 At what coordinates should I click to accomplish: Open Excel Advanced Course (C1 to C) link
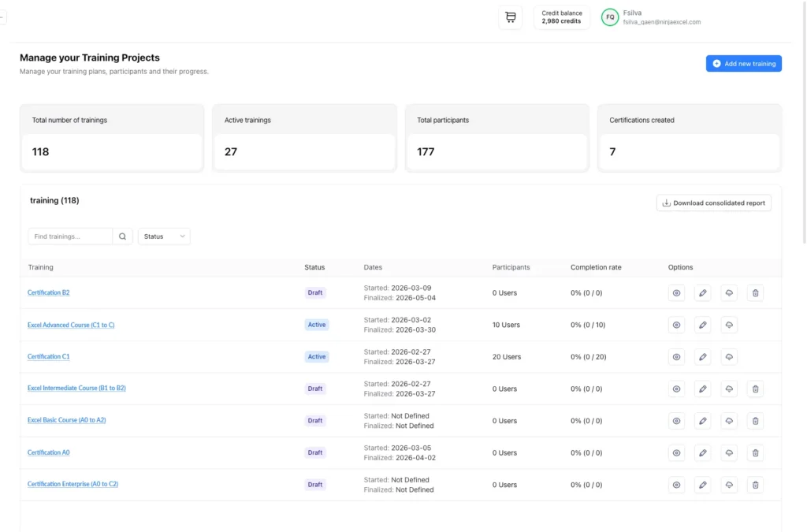pyautogui.click(x=71, y=325)
